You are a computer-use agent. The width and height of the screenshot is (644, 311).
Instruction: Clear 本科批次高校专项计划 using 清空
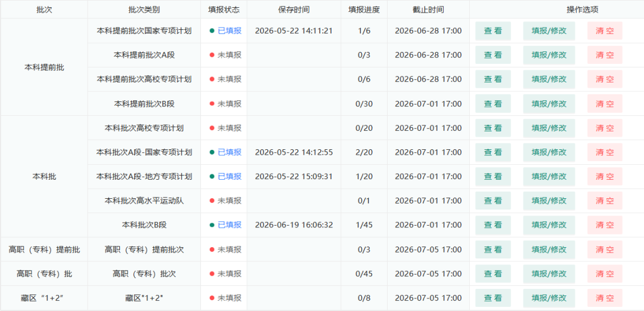[x=605, y=128]
